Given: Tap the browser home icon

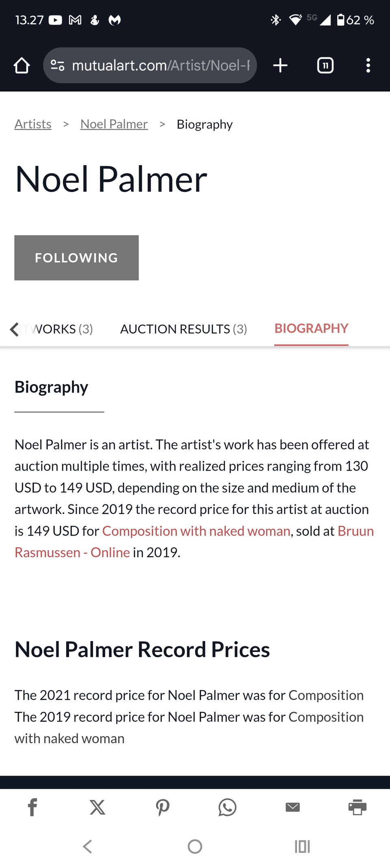Looking at the screenshot, I should tap(22, 65).
